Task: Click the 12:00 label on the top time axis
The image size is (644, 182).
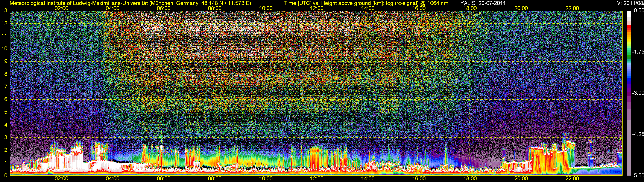Action: pos(317,8)
